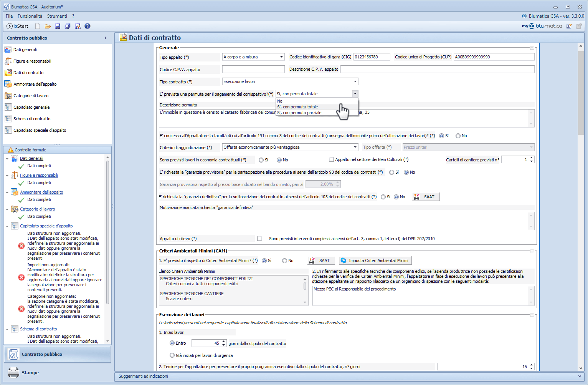Select Sì for garanzia provvisoria
This screenshot has width=588, height=385.
pos(391,172)
